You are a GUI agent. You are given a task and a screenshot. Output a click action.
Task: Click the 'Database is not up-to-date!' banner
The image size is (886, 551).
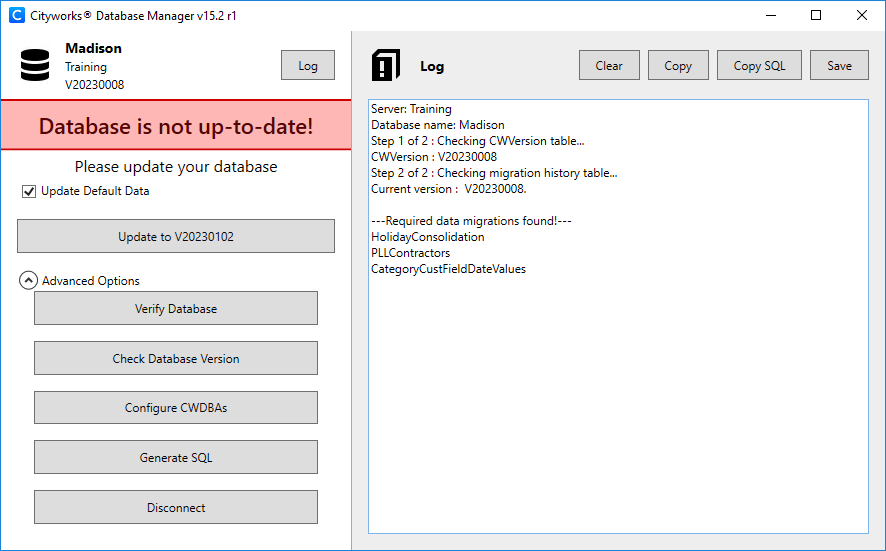click(176, 127)
